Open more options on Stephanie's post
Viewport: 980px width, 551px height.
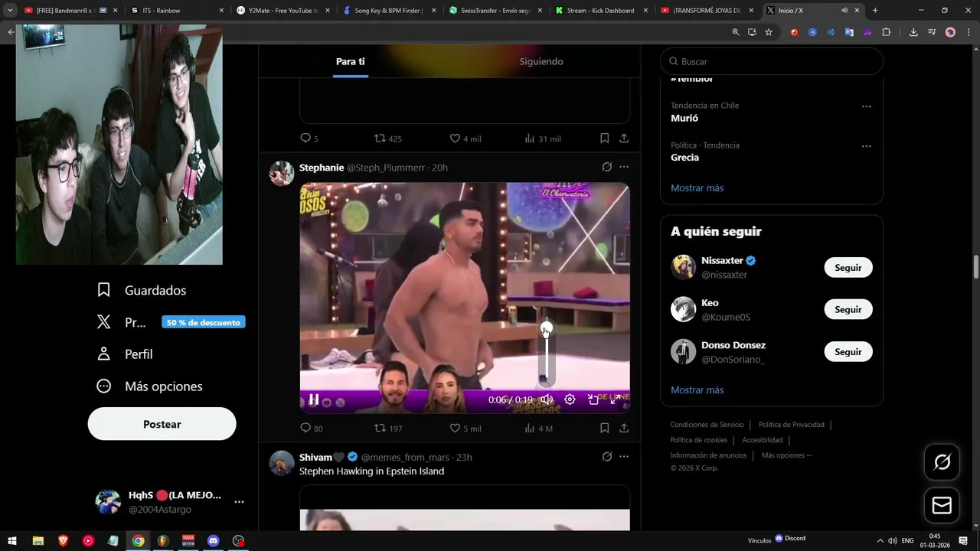click(624, 167)
